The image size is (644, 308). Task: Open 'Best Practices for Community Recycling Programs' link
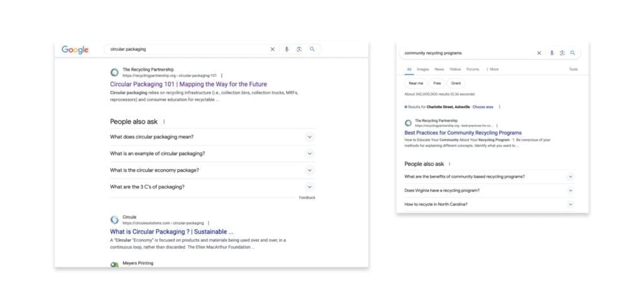(x=463, y=133)
